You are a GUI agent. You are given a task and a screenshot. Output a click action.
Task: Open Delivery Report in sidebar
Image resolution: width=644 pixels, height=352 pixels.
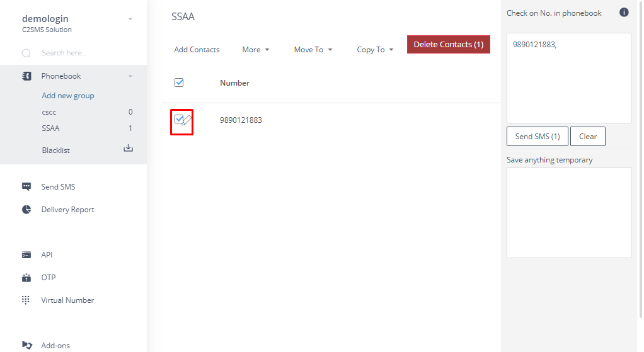tap(68, 210)
